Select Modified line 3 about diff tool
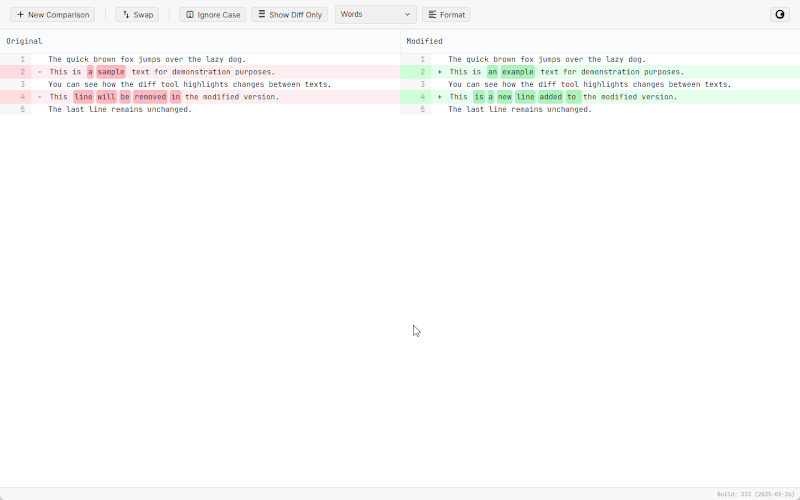The width and height of the screenshot is (800, 500). pos(590,85)
